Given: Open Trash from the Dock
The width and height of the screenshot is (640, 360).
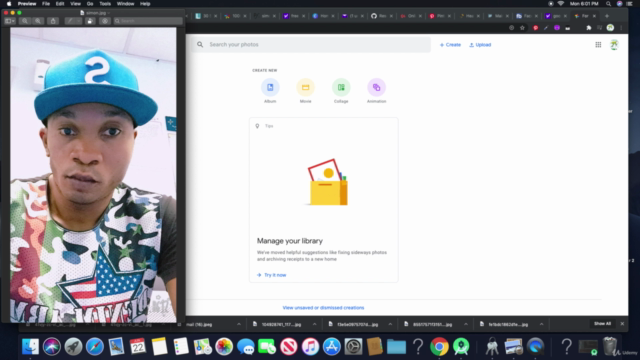Looking at the screenshot, I should (610, 347).
